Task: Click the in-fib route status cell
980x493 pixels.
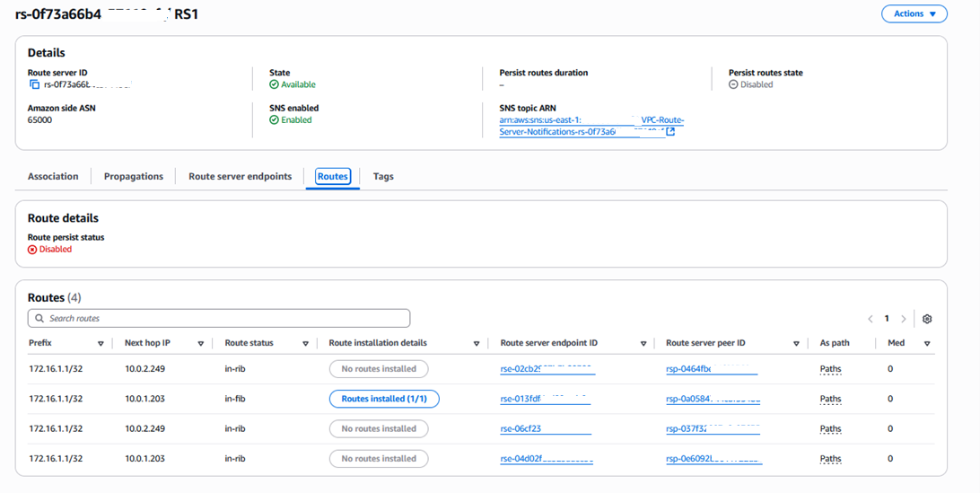Action: [x=235, y=399]
